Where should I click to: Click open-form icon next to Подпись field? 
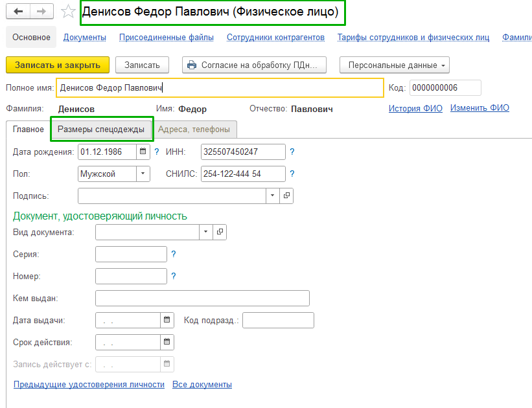(286, 196)
